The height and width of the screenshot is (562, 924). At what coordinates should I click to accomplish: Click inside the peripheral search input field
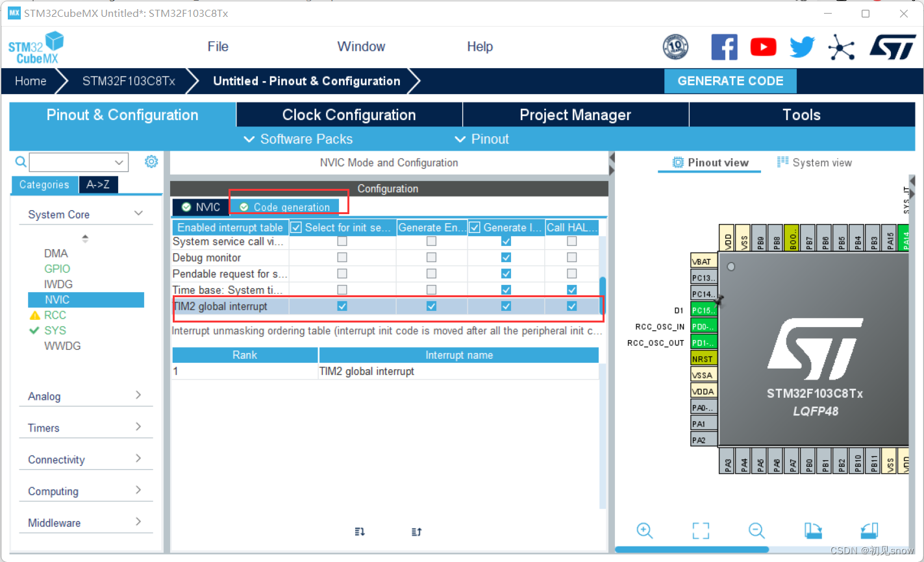tap(71, 162)
